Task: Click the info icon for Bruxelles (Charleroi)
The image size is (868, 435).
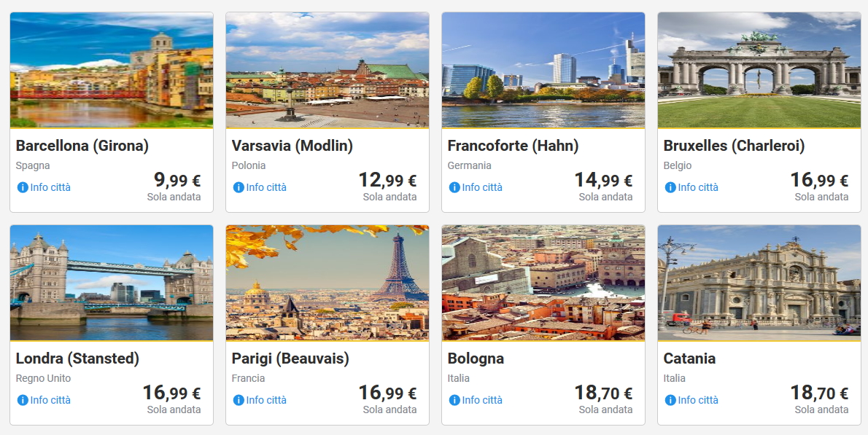Action: pos(670,187)
